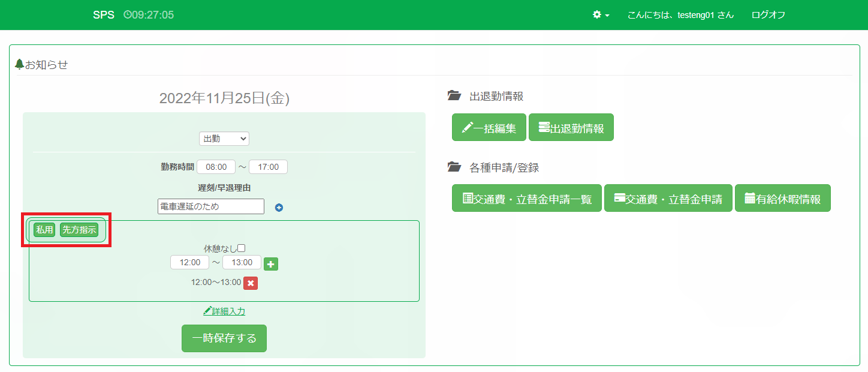Open the settings gear menu

[x=600, y=15]
